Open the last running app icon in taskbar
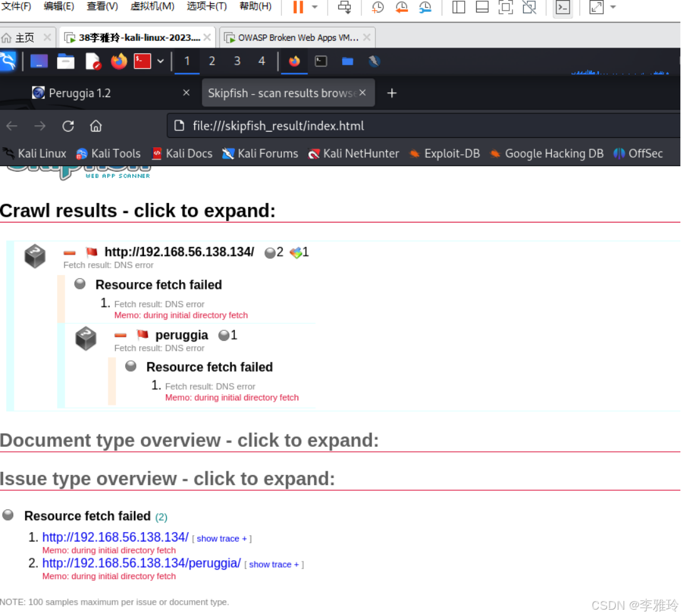 [x=374, y=61]
